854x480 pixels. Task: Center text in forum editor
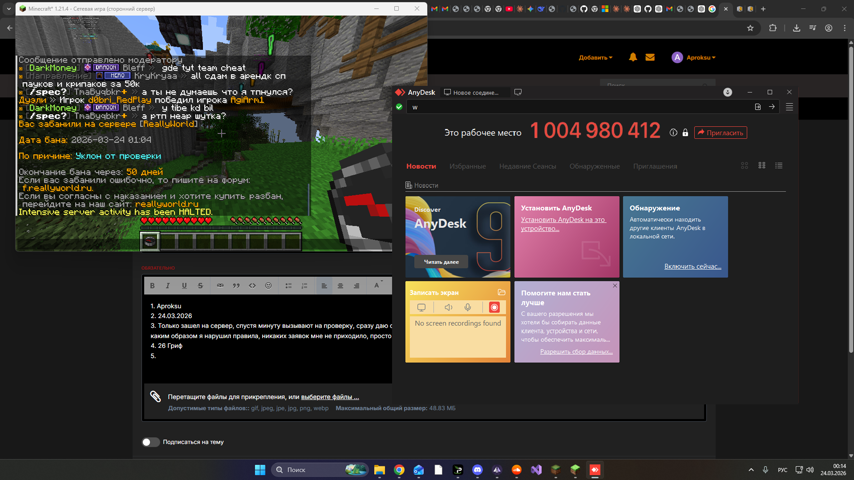pyautogui.click(x=340, y=285)
